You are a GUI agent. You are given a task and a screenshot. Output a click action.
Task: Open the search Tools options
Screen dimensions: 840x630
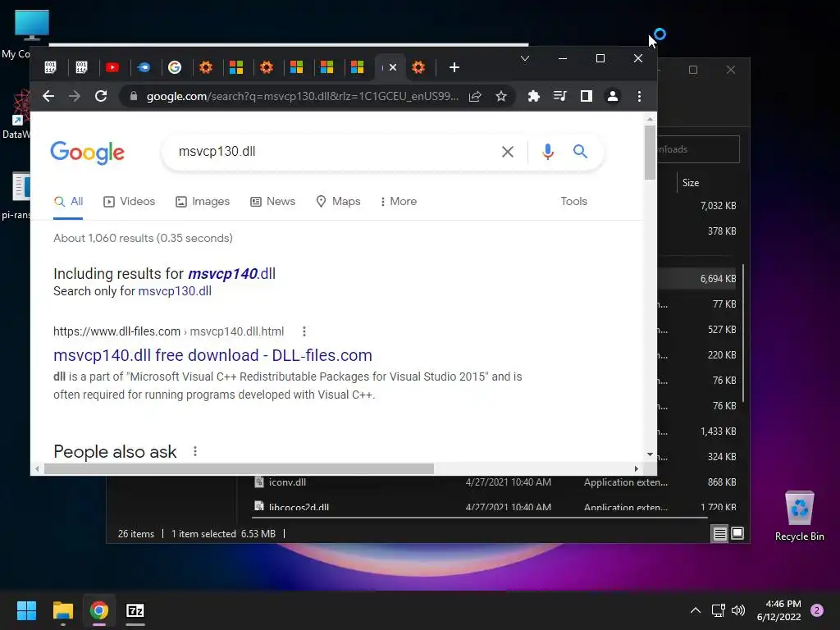(573, 202)
